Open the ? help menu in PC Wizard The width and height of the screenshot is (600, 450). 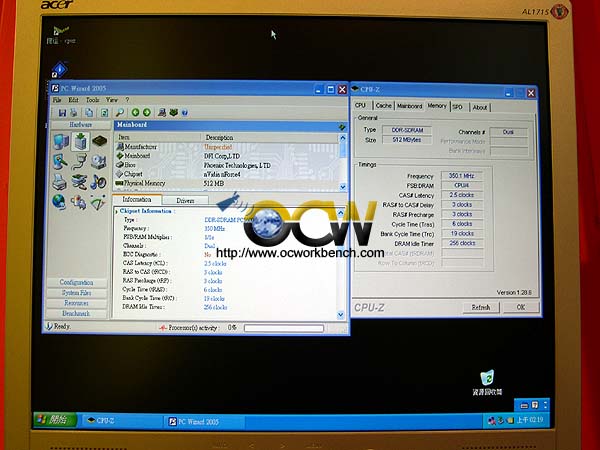pyautogui.click(x=127, y=100)
